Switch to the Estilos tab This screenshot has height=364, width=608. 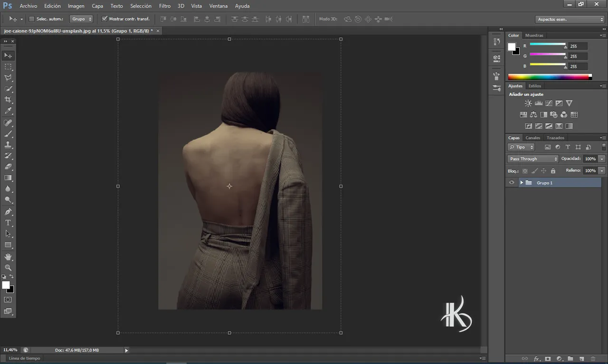coord(535,86)
